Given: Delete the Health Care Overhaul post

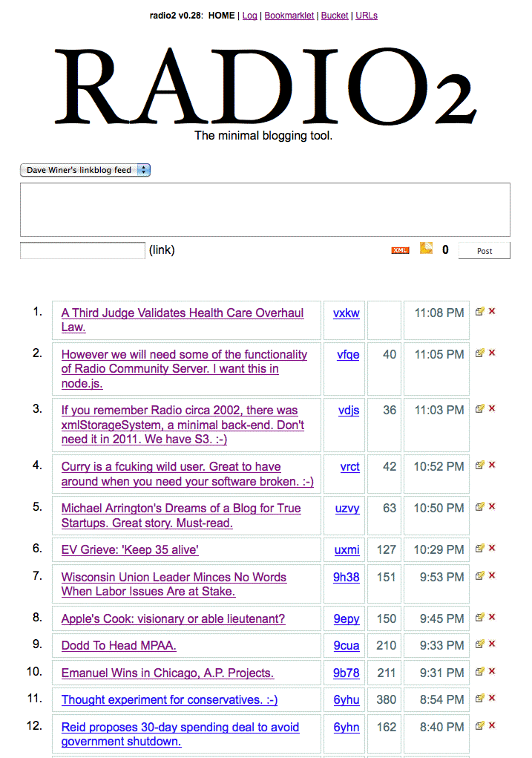Looking at the screenshot, I should click(x=492, y=312).
